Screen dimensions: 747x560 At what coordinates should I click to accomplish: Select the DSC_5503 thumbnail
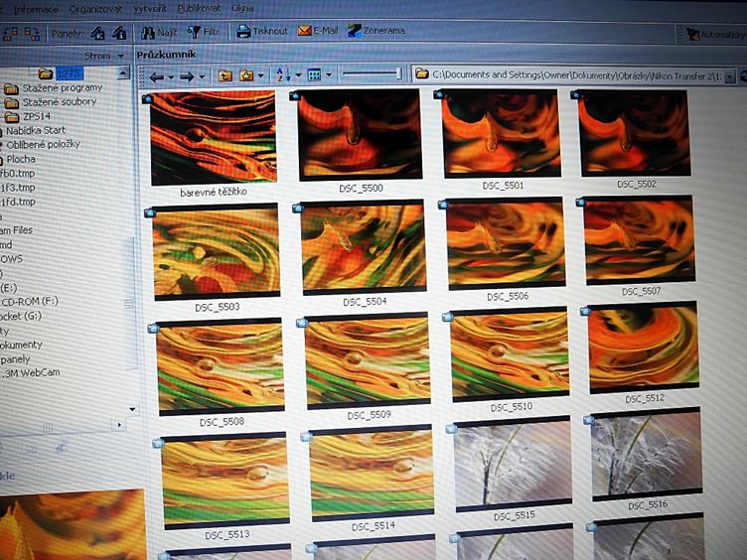click(x=217, y=251)
